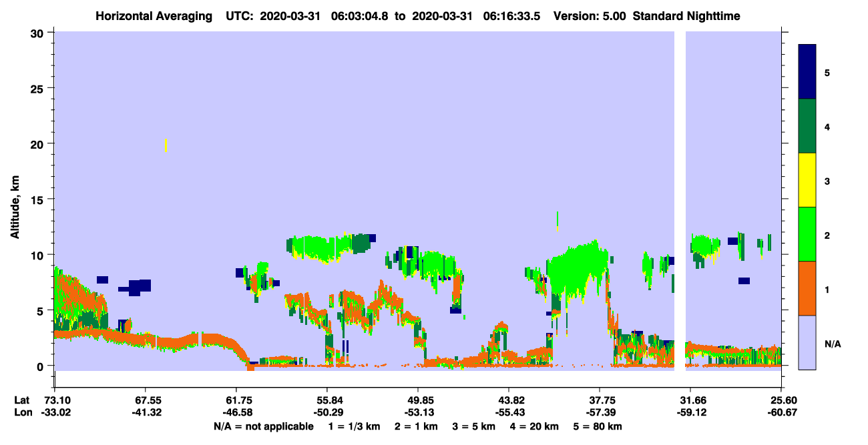Screen dimensions: 868x445
Task: Click the '3 = 5 km' legend text
Action: (x=475, y=426)
